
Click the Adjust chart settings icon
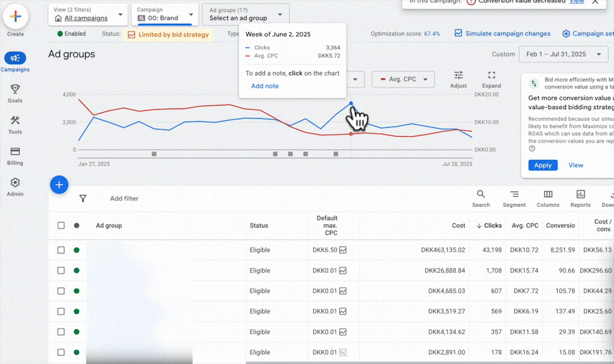[459, 76]
